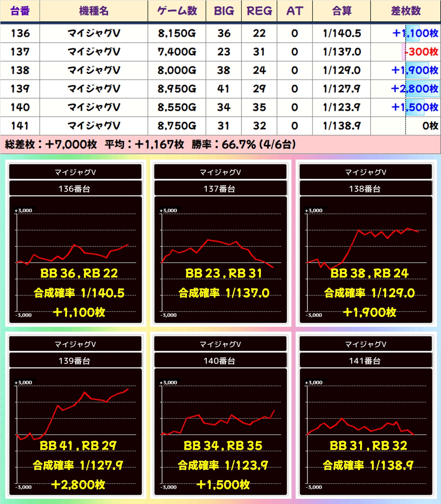Click the 台番 column header
Screen dimensions: 441x504
coord(20,11)
